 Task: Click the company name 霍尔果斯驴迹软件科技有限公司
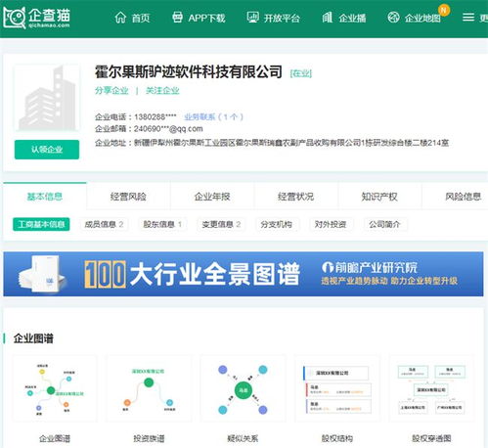(189, 71)
